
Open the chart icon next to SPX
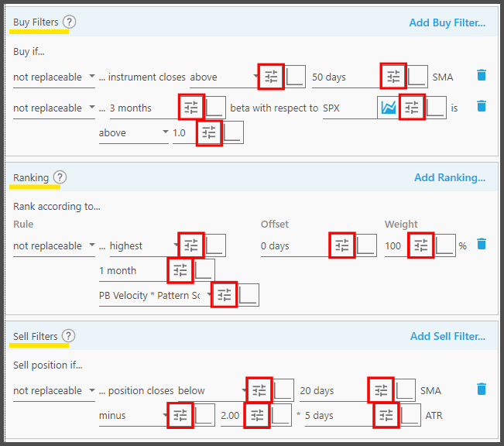[x=388, y=108]
